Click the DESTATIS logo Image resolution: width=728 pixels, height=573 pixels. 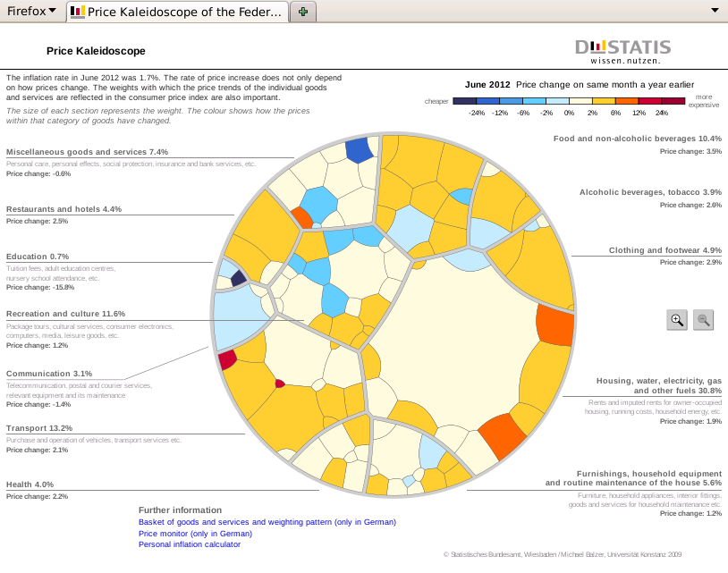point(623,52)
